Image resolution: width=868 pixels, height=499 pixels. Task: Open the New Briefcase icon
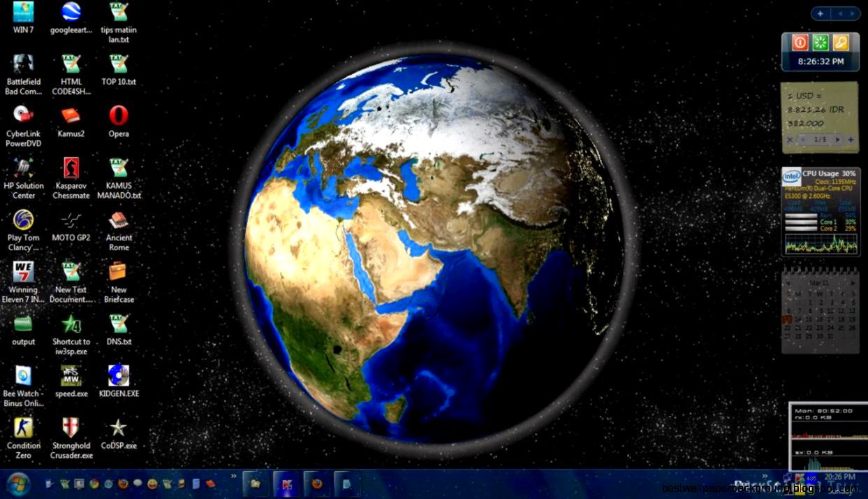coord(119,282)
